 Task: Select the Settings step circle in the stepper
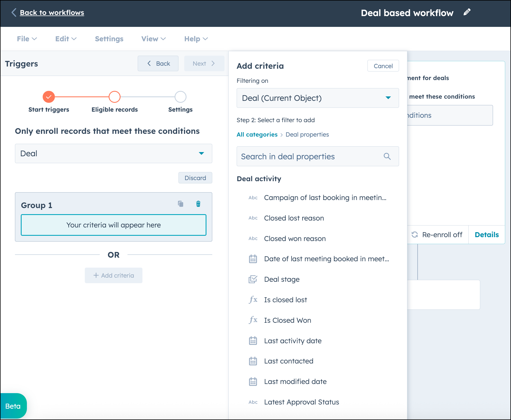(180, 97)
